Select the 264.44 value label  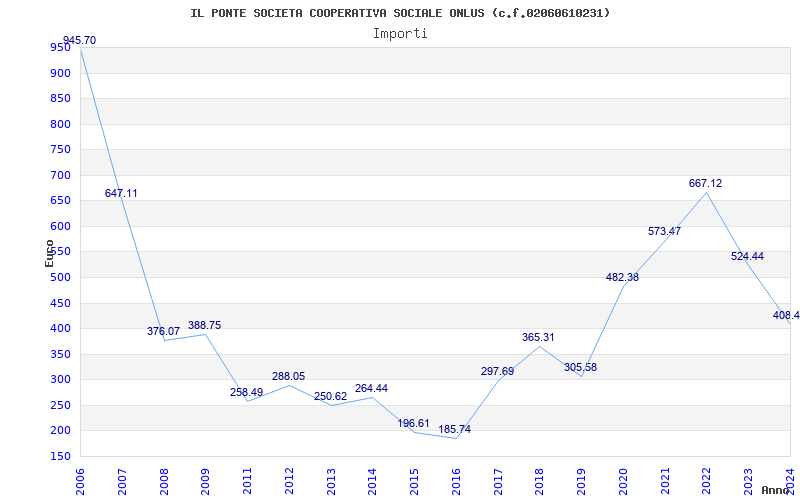(x=371, y=388)
